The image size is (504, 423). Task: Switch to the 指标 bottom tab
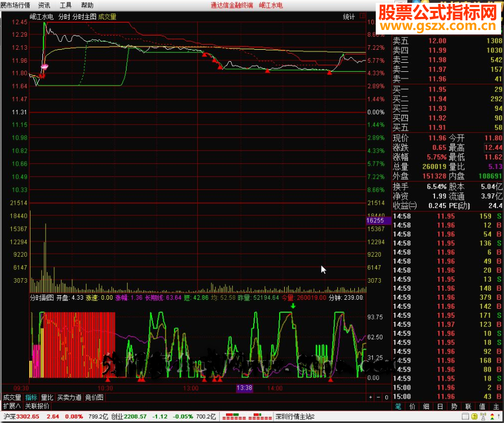31,397
